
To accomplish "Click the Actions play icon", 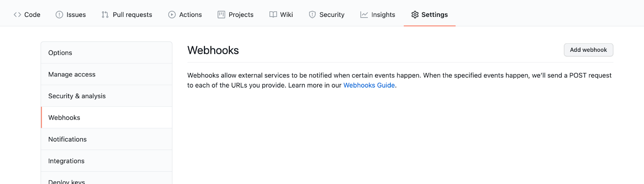I will [x=172, y=15].
